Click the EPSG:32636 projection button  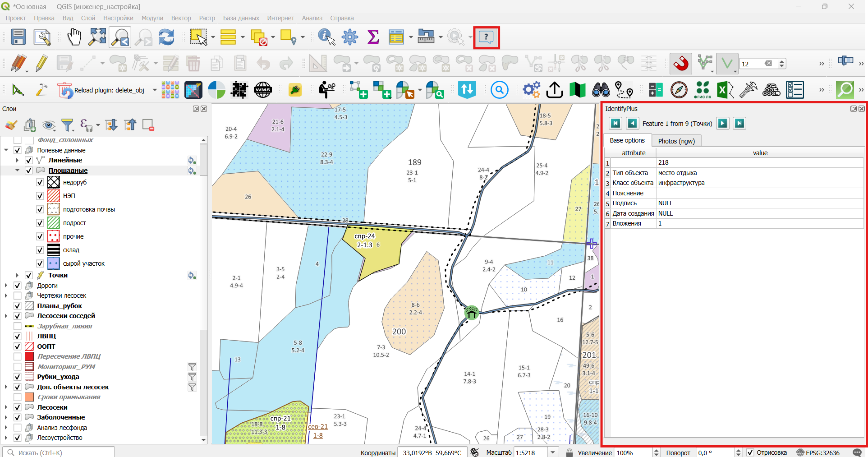click(x=818, y=452)
